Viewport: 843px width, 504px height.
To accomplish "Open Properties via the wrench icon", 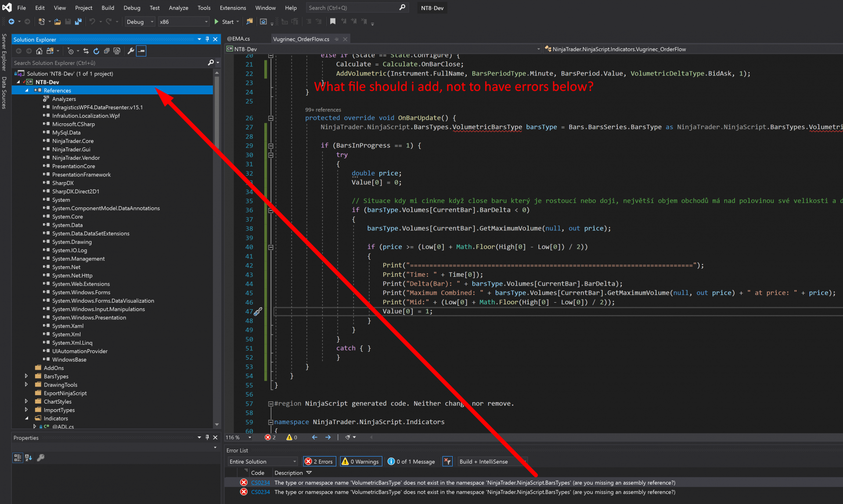I will (x=130, y=51).
